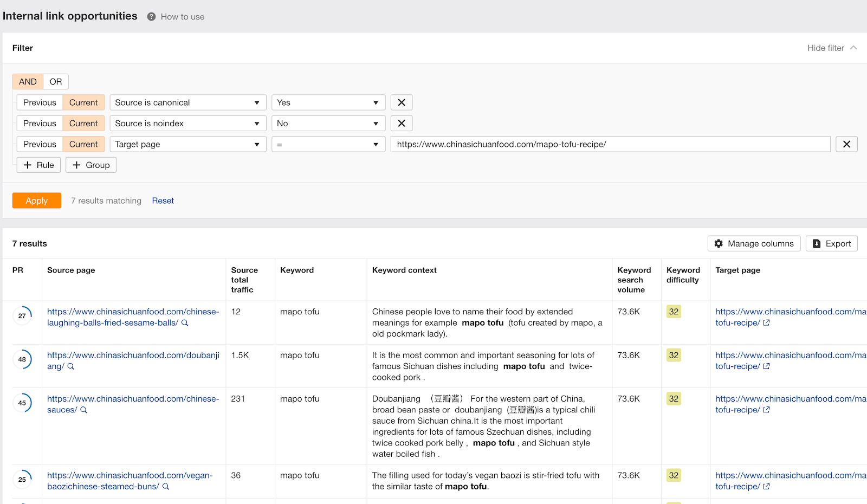Apply the current filters
This screenshot has height=504, width=867.
(36, 201)
